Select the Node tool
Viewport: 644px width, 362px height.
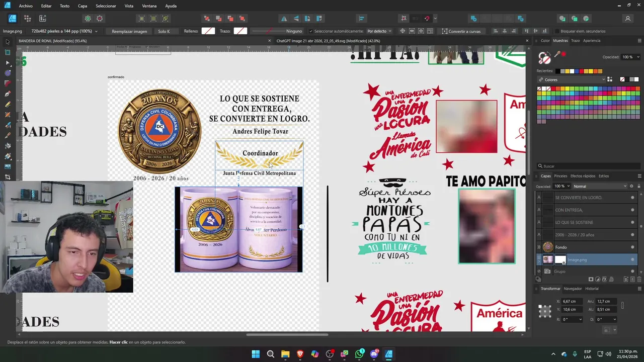click(8, 63)
